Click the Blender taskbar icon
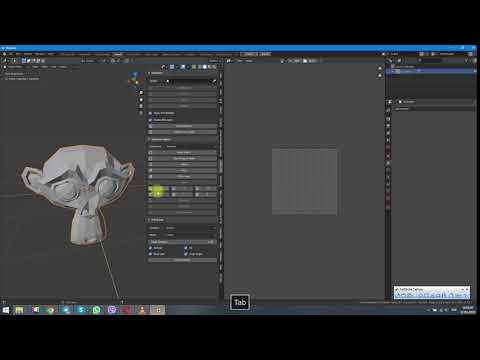 158,310
